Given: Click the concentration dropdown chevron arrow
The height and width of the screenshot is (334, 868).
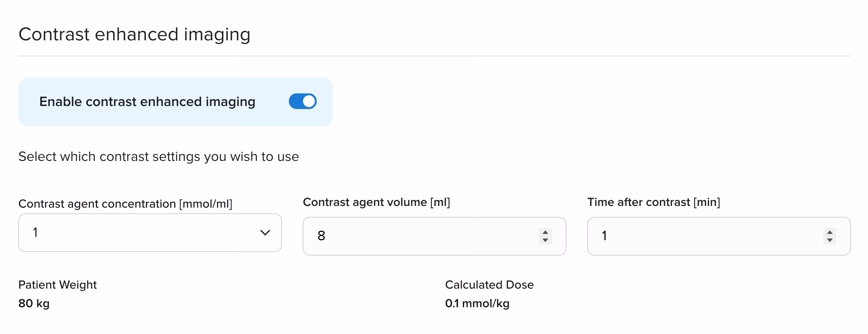Looking at the screenshot, I should click(265, 233).
